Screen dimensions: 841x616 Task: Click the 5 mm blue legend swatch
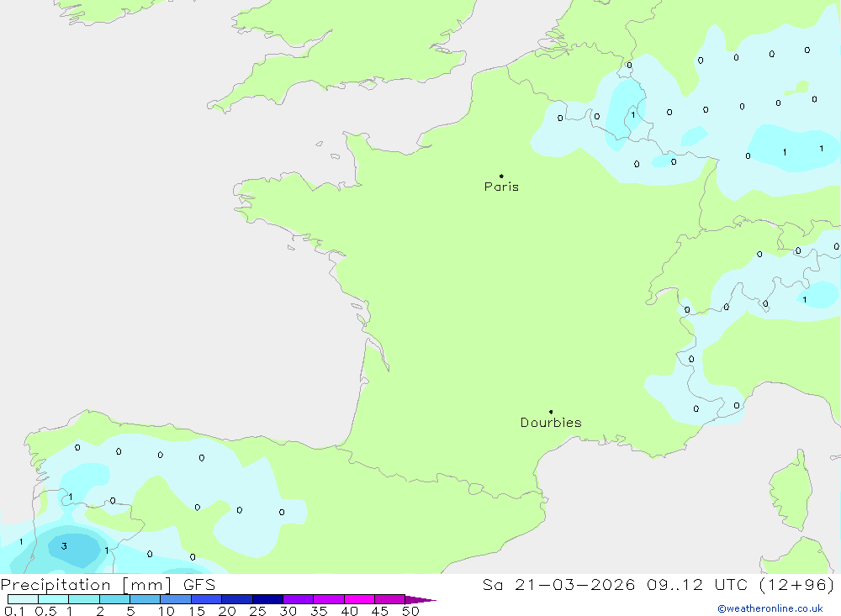pyautogui.click(x=145, y=599)
